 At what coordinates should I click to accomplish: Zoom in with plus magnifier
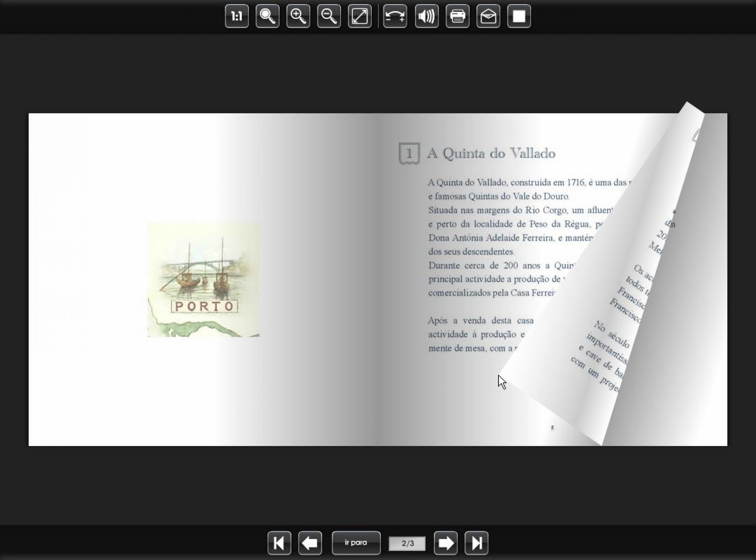(x=298, y=16)
